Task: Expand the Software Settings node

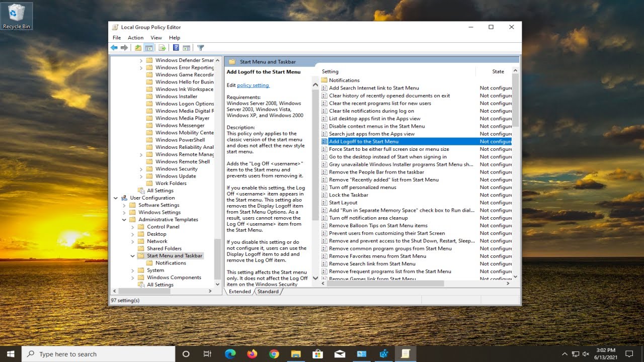Action: pyautogui.click(x=125, y=205)
